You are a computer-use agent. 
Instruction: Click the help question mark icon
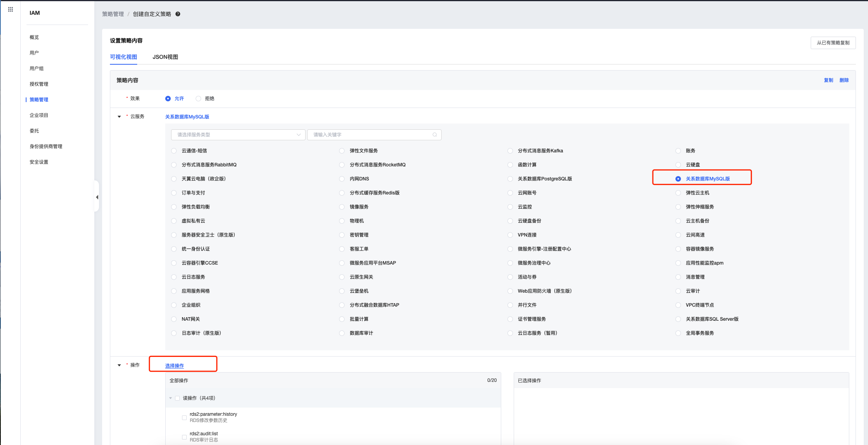[x=178, y=14]
